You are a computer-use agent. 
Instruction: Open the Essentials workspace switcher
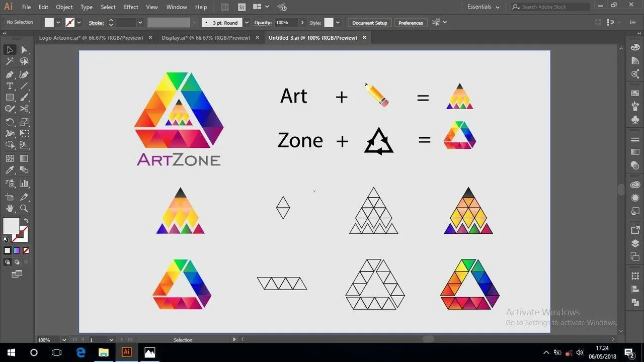pos(484,7)
